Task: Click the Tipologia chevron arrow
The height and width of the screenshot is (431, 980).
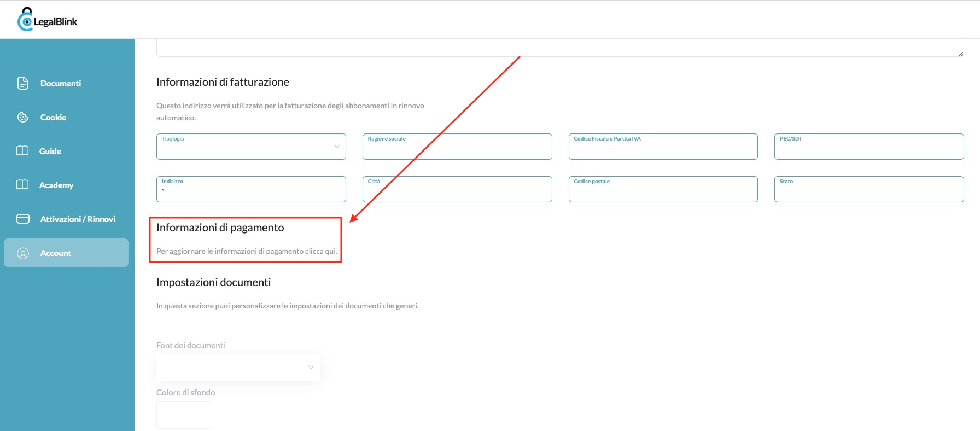Action: coord(336,147)
